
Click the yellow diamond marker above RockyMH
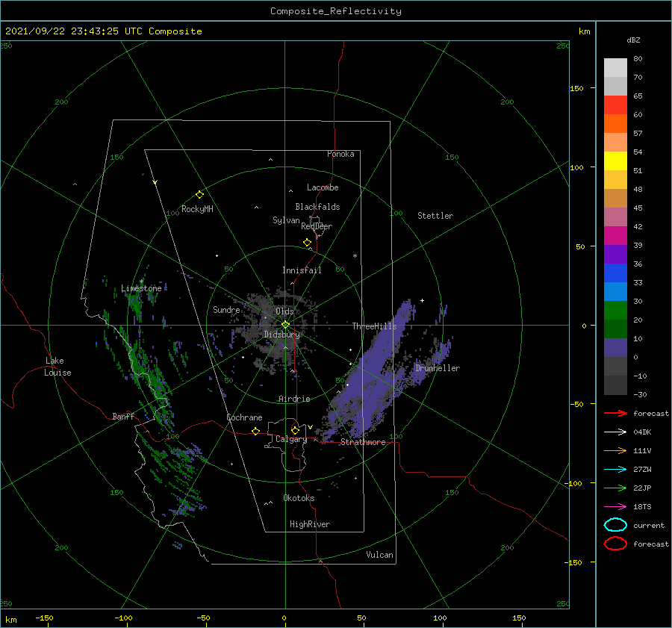pyautogui.click(x=199, y=195)
